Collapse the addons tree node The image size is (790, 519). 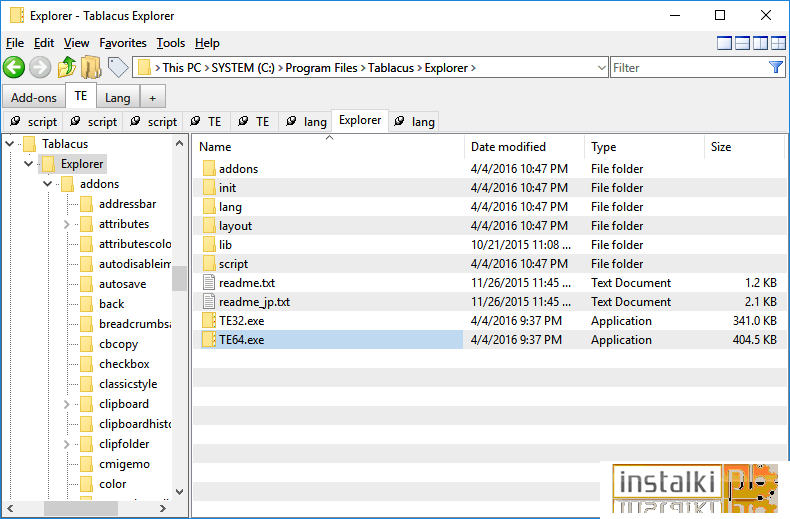click(x=47, y=184)
